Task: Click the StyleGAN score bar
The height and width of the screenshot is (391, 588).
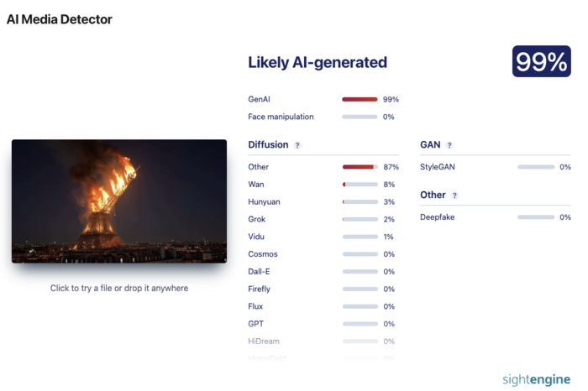Action: 536,167
